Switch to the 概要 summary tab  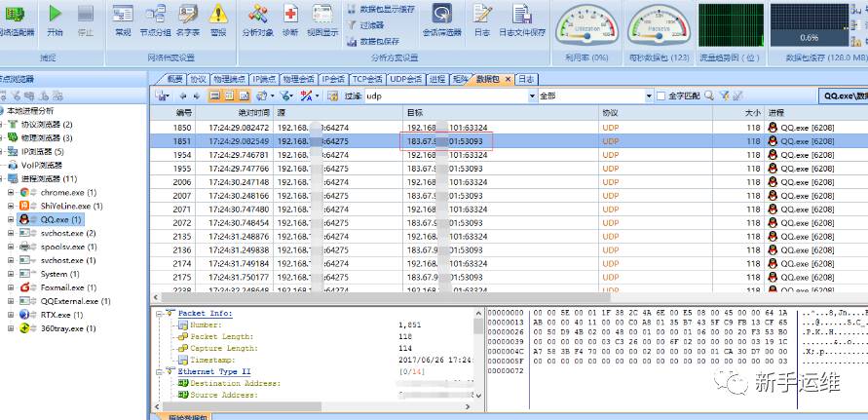[172, 79]
